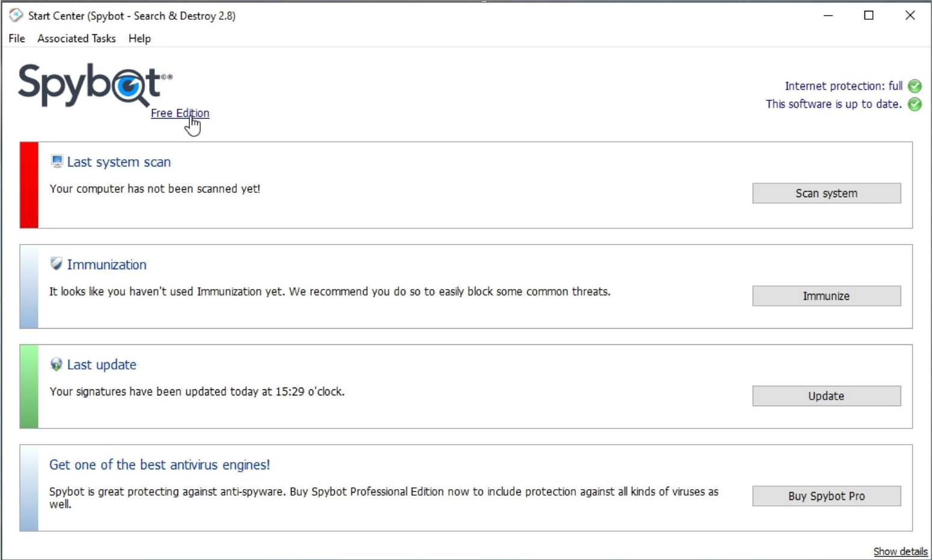
Task: Open the Associated Tasks menu
Action: pyautogui.click(x=76, y=38)
